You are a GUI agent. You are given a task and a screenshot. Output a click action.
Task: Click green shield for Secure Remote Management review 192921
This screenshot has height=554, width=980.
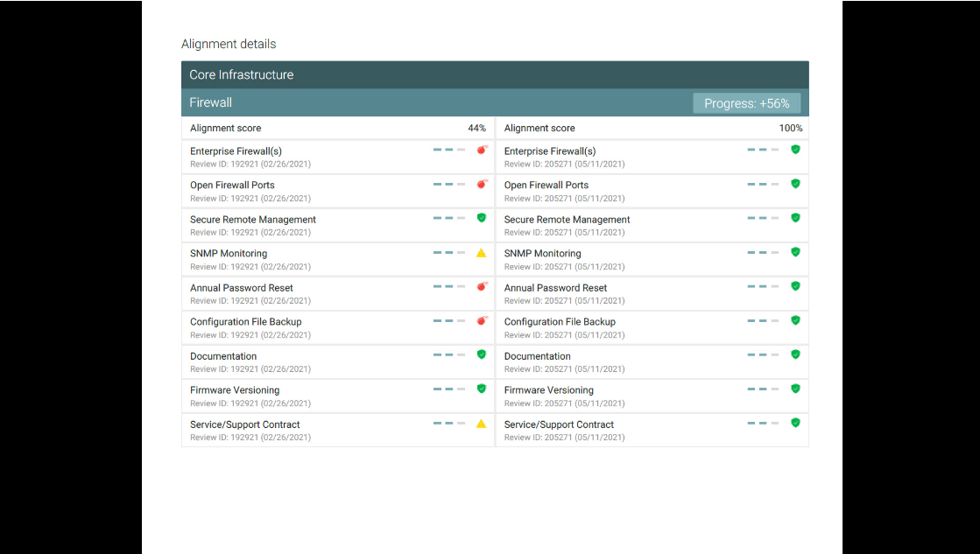click(481, 218)
